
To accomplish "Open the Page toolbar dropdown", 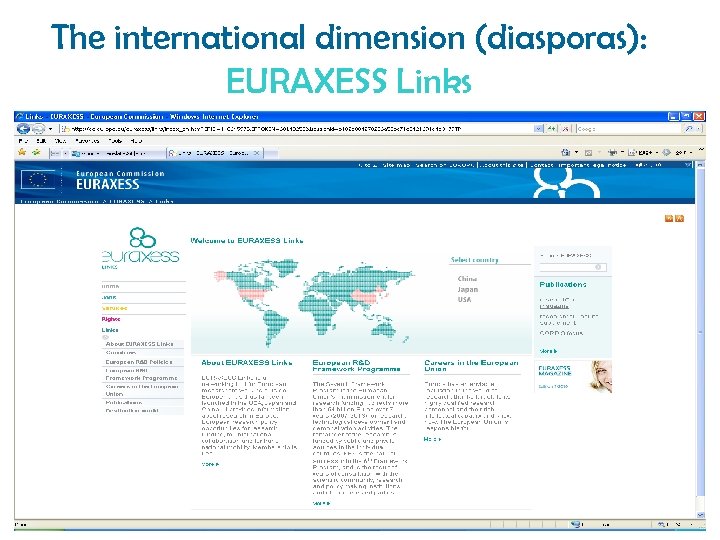I will coord(642,152).
